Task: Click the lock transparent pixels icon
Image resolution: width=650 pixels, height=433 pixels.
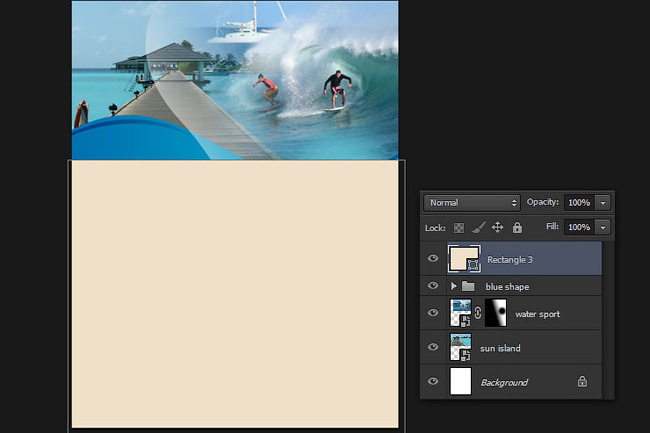Action: [458, 227]
